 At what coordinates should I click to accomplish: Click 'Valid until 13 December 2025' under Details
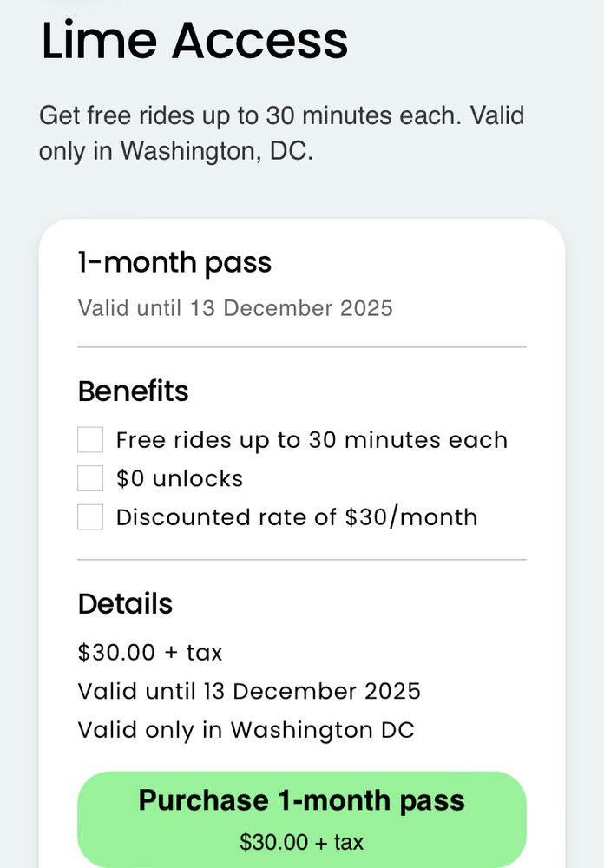[249, 691]
